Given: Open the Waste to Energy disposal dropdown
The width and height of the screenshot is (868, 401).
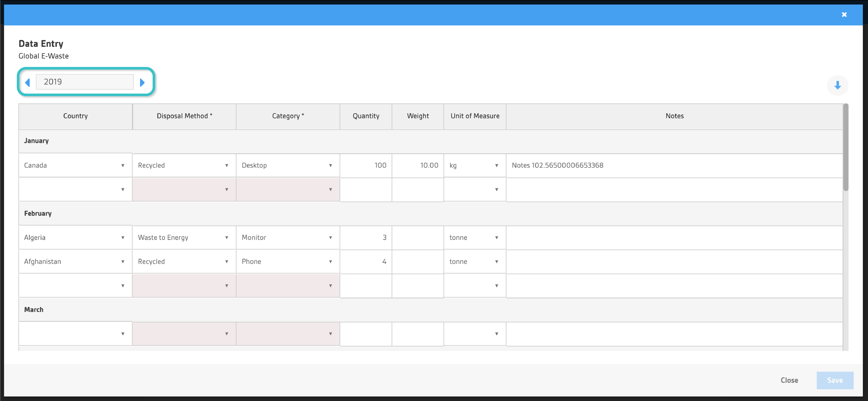Looking at the screenshot, I should pos(184,237).
